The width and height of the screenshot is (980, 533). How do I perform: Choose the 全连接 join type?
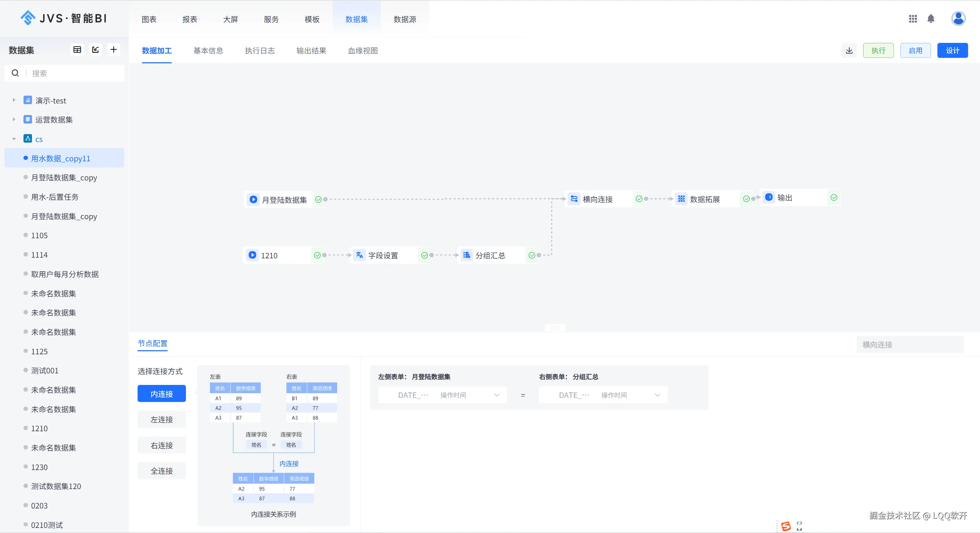162,471
